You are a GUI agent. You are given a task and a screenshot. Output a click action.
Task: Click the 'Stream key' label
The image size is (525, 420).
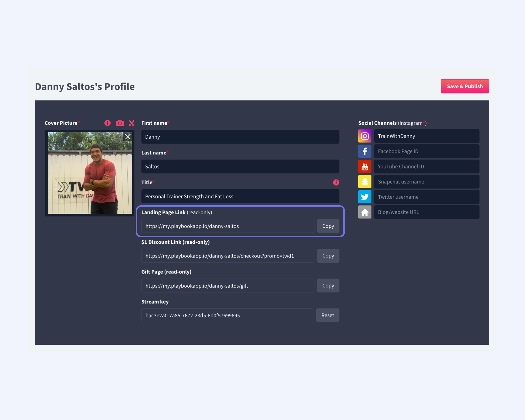pos(155,302)
